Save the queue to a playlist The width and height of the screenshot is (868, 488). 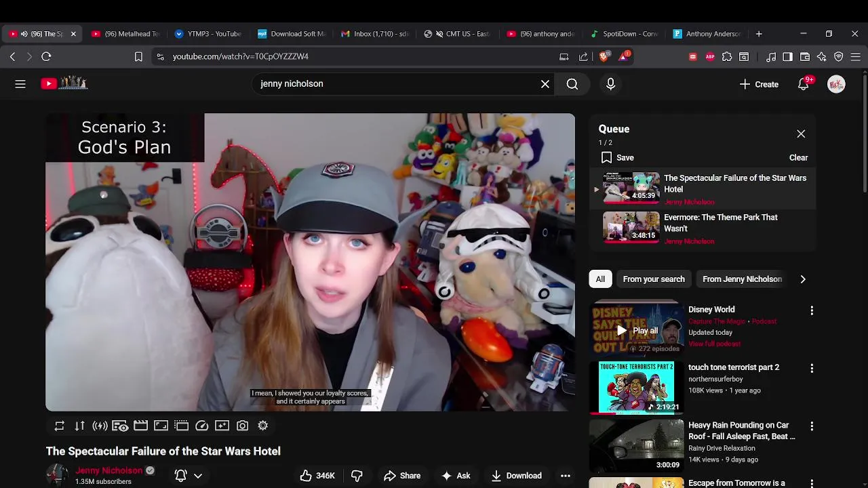click(618, 158)
